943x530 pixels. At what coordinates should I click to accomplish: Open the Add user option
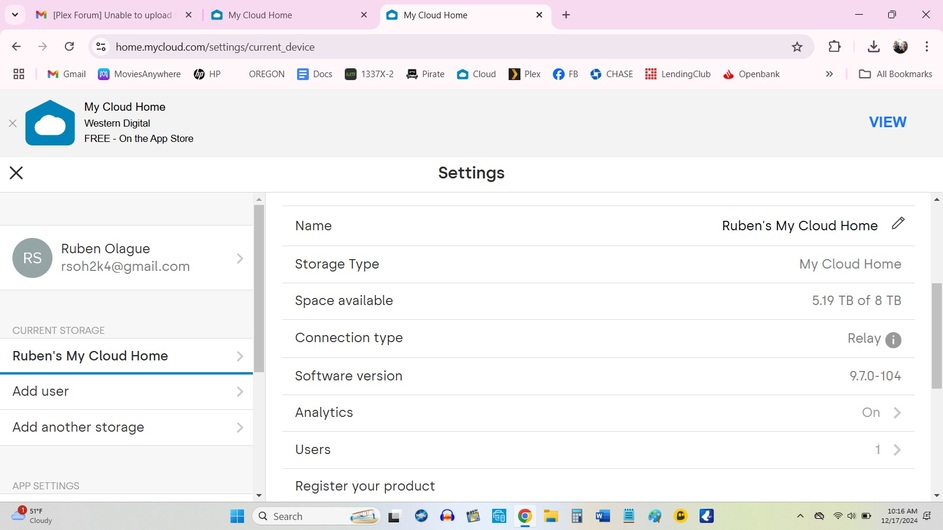126,392
